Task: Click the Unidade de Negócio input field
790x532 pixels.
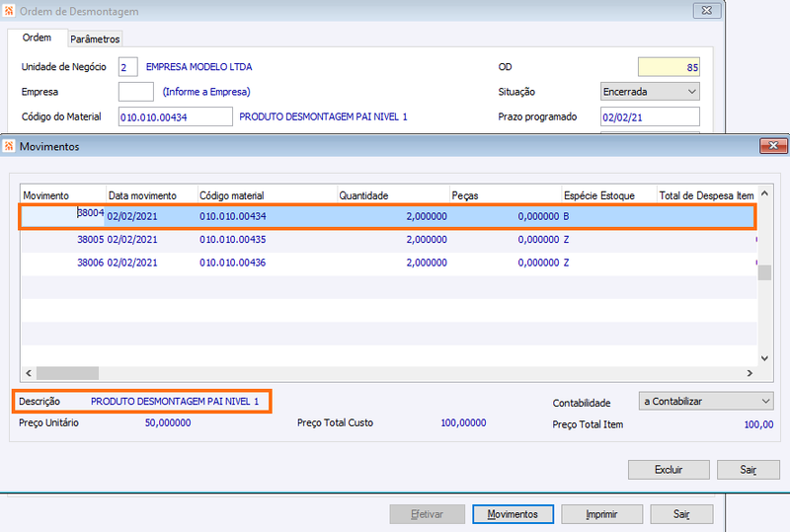Action: tap(127, 67)
